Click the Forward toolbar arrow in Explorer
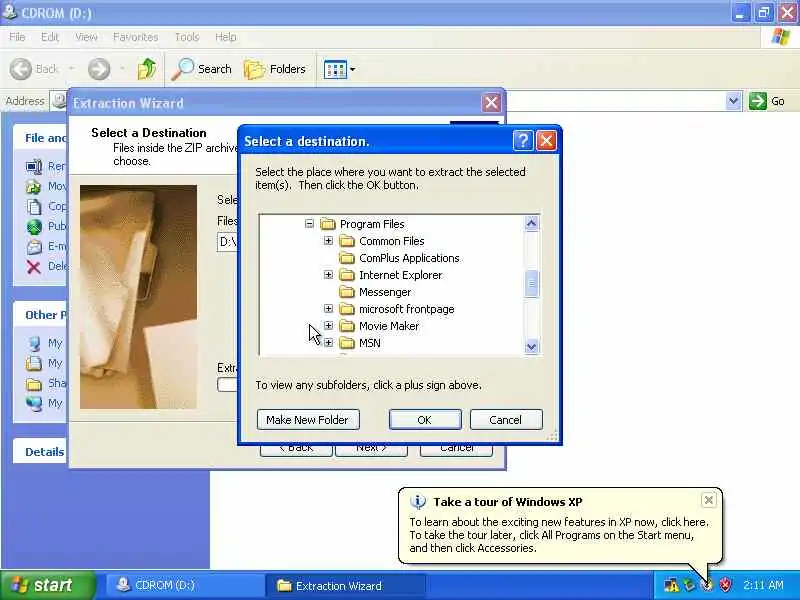Screen dimensions: 800x600 coord(99,69)
